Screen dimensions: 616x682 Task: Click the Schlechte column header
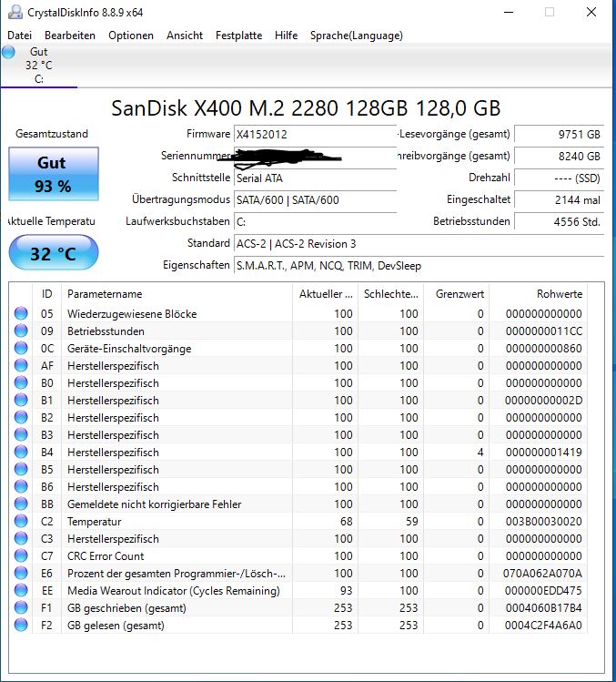click(391, 294)
